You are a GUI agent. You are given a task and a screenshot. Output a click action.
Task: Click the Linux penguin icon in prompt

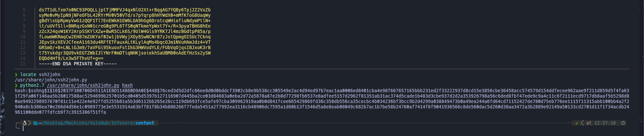[x=24, y=123]
